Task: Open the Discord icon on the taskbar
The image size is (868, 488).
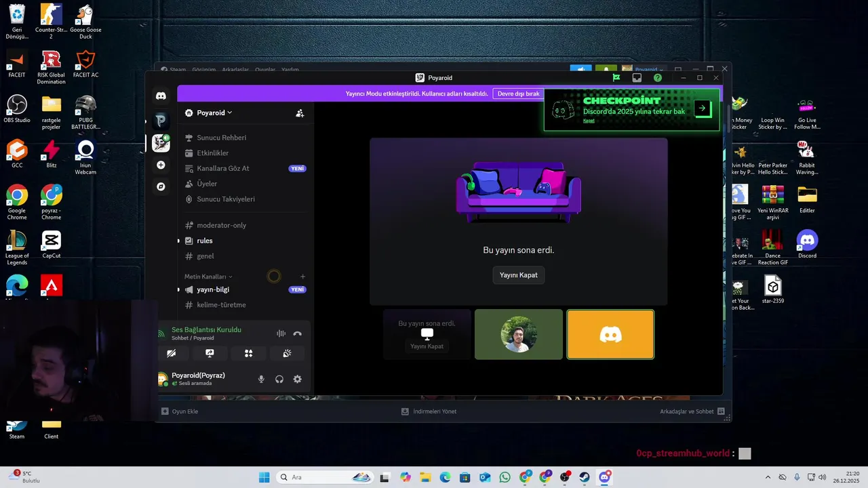Action: [x=604, y=477]
